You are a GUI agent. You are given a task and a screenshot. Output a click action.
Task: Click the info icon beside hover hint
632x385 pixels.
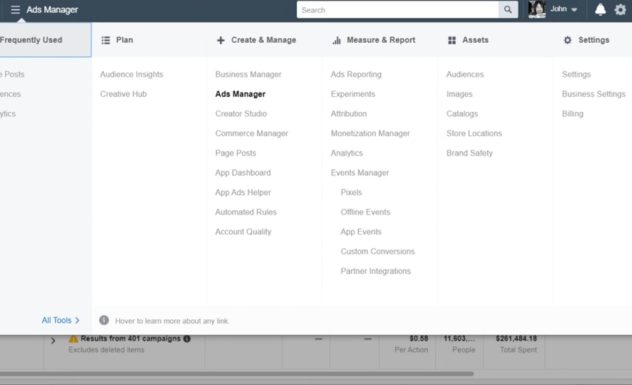point(104,320)
